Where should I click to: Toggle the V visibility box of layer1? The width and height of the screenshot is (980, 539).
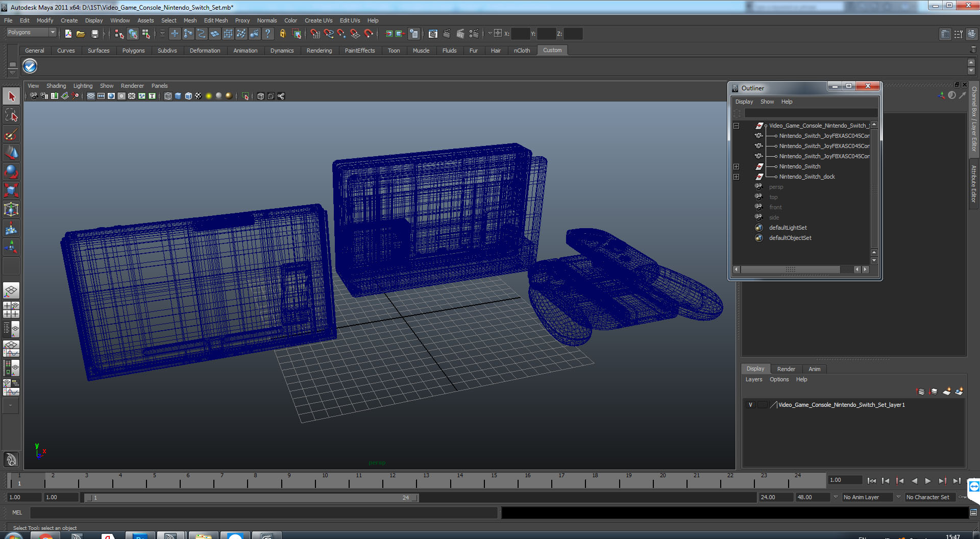(x=750, y=405)
